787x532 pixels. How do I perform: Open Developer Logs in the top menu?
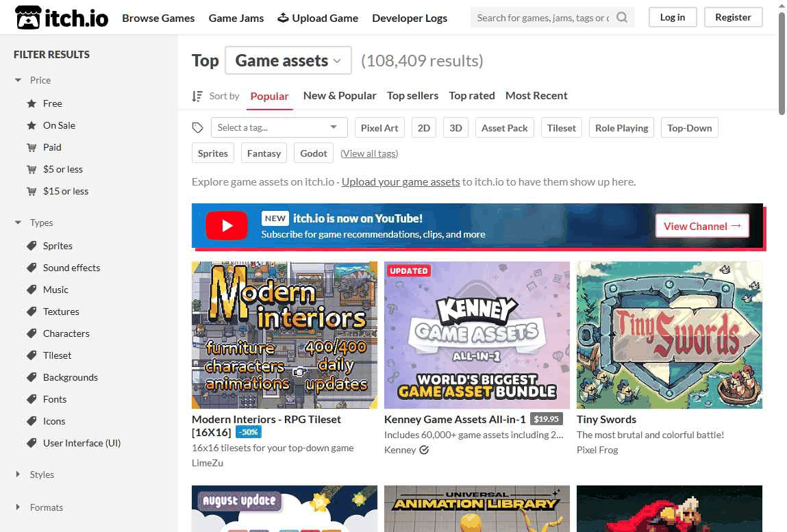(x=410, y=18)
